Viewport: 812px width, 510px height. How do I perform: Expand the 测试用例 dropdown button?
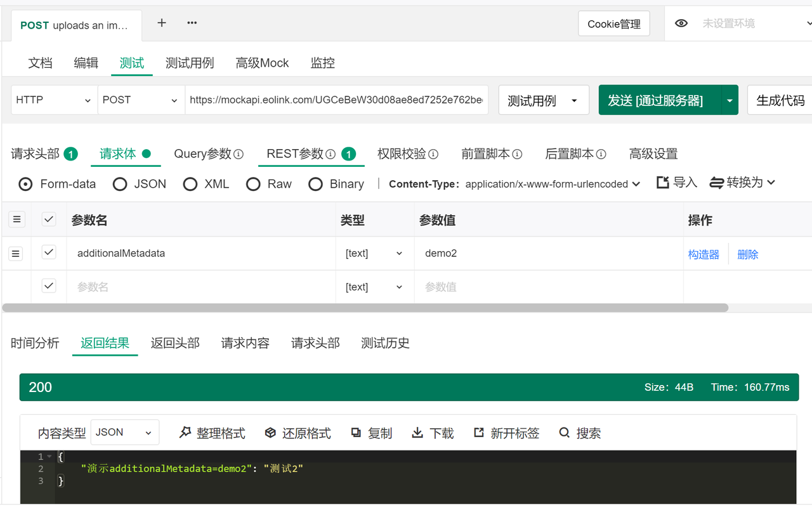(x=544, y=100)
